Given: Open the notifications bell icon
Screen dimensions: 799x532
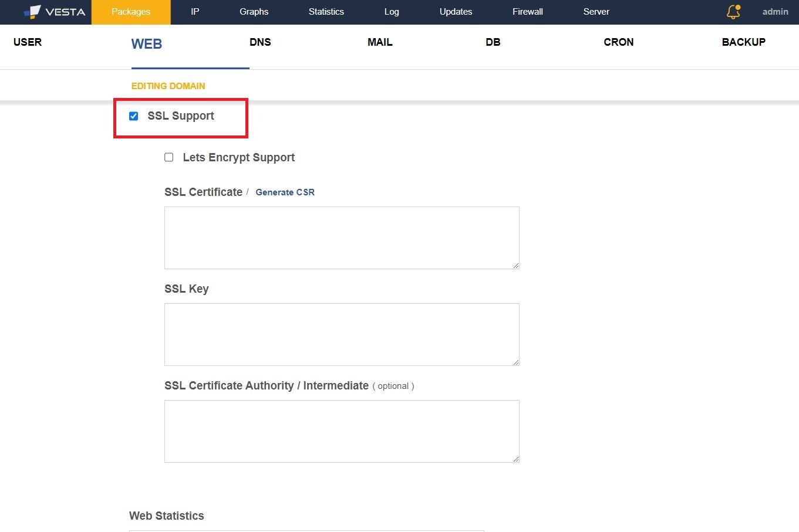Looking at the screenshot, I should 733,12.
